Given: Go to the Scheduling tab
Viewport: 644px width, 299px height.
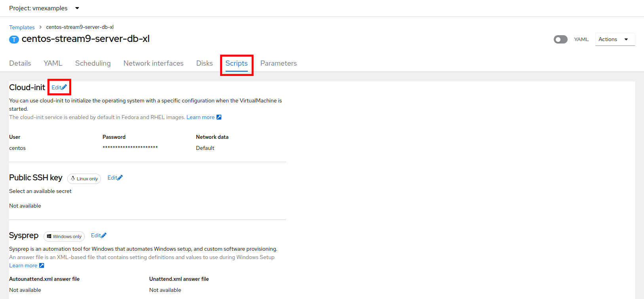Looking at the screenshot, I should point(93,63).
